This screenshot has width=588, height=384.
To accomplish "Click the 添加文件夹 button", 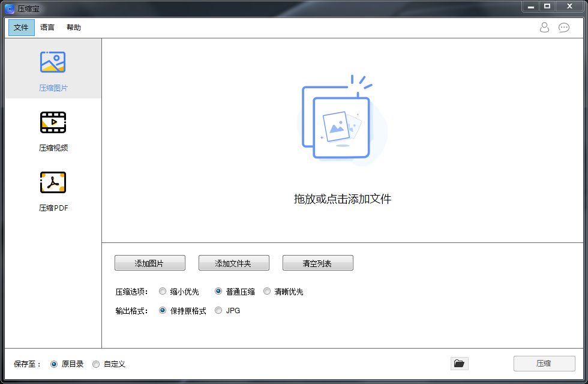I will click(x=233, y=263).
